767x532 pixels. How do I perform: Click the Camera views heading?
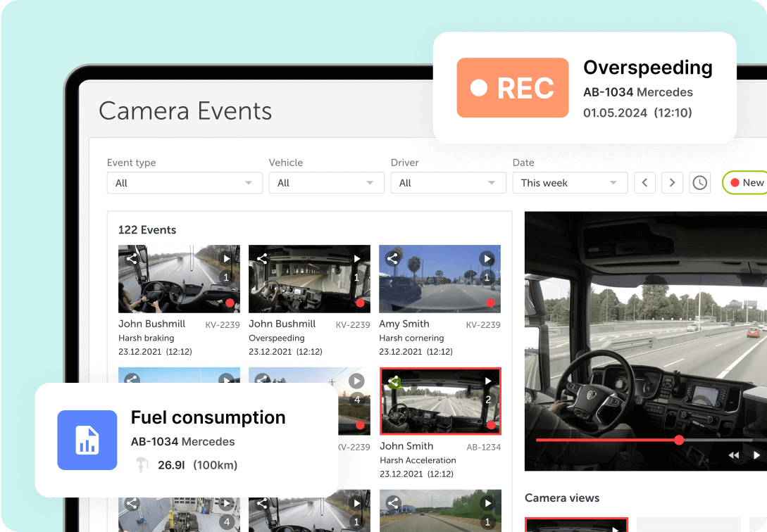tap(562, 498)
